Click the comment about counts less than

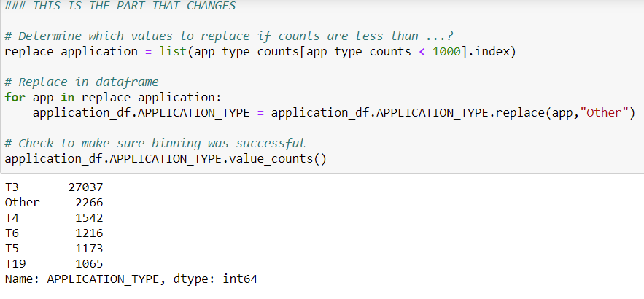pos(229,36)
